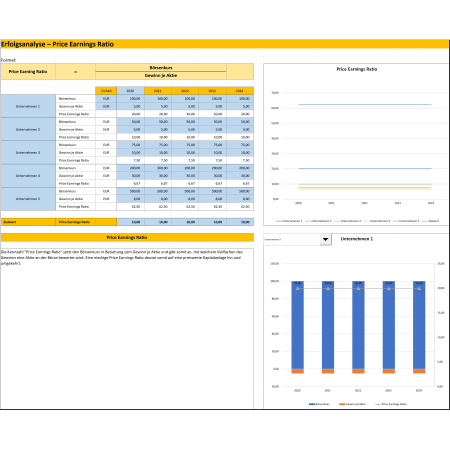This screenshot has width=450, height=450.
Task: Click the Price Earning Ratio formula label
Action: coord(28,72)
